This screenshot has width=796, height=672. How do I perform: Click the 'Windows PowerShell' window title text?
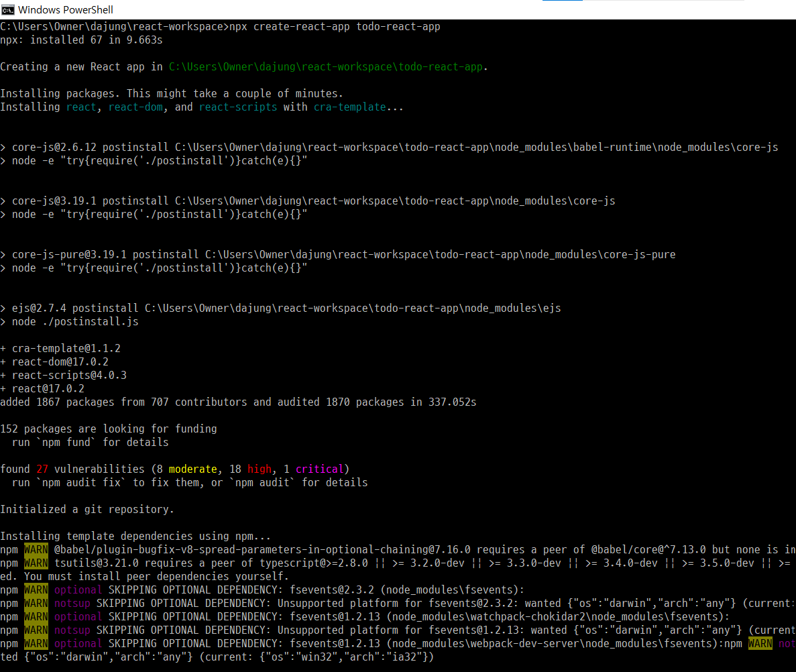(66, 9)
